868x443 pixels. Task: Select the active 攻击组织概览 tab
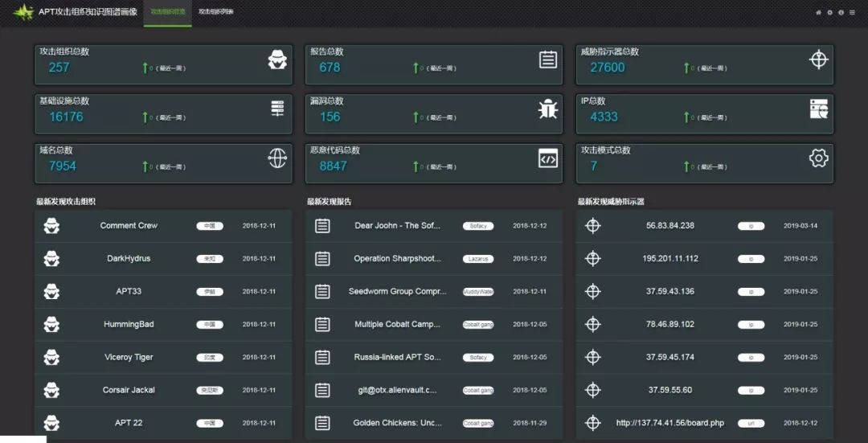tap(167, 12)
